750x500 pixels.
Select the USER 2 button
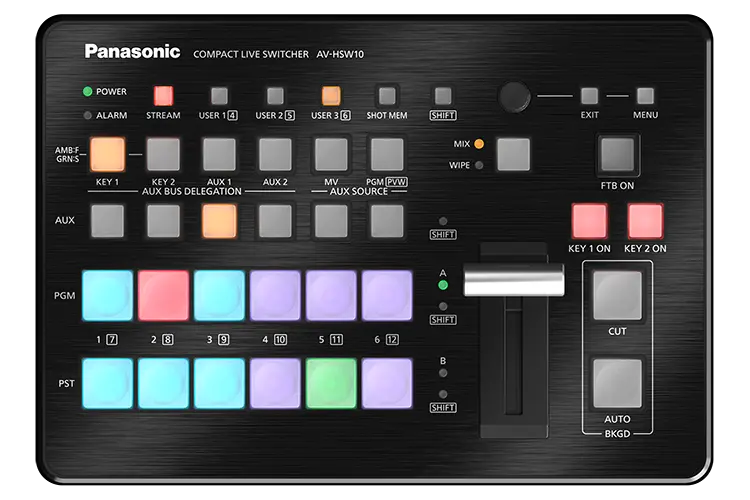(x=275, y=96)
